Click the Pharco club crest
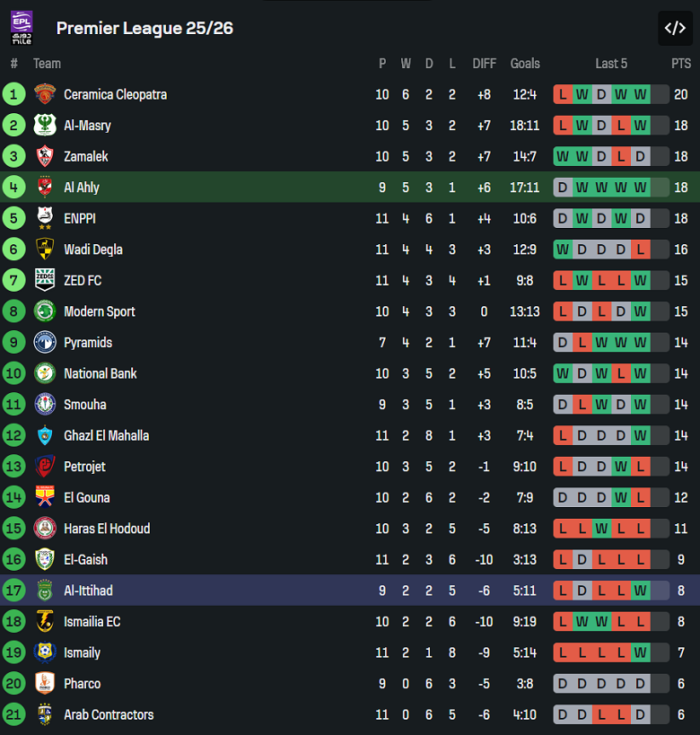Viewport: 700px width, 735px height. [45, 684]
